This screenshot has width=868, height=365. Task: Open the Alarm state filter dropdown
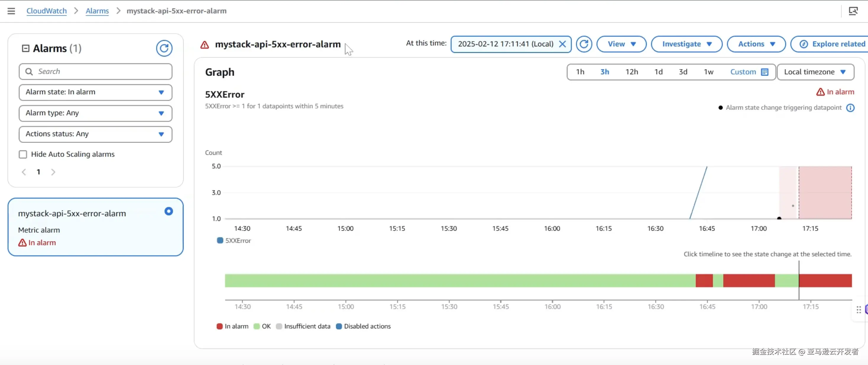point(95,92)
